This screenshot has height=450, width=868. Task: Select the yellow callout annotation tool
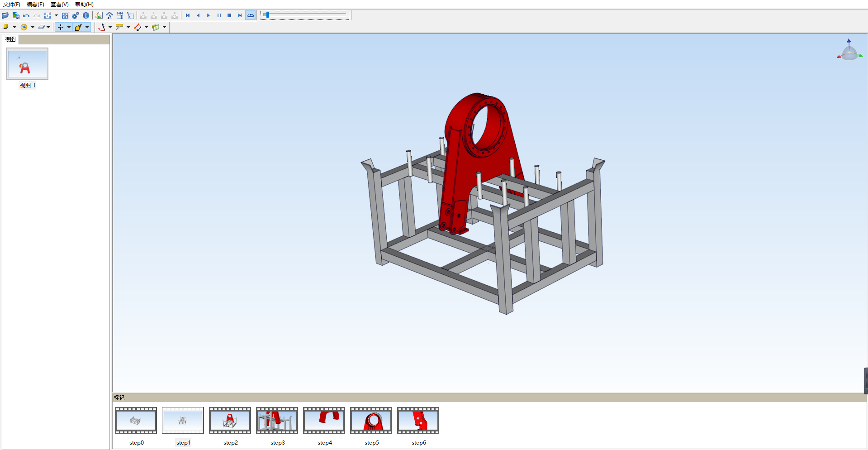tap(119, 27)
